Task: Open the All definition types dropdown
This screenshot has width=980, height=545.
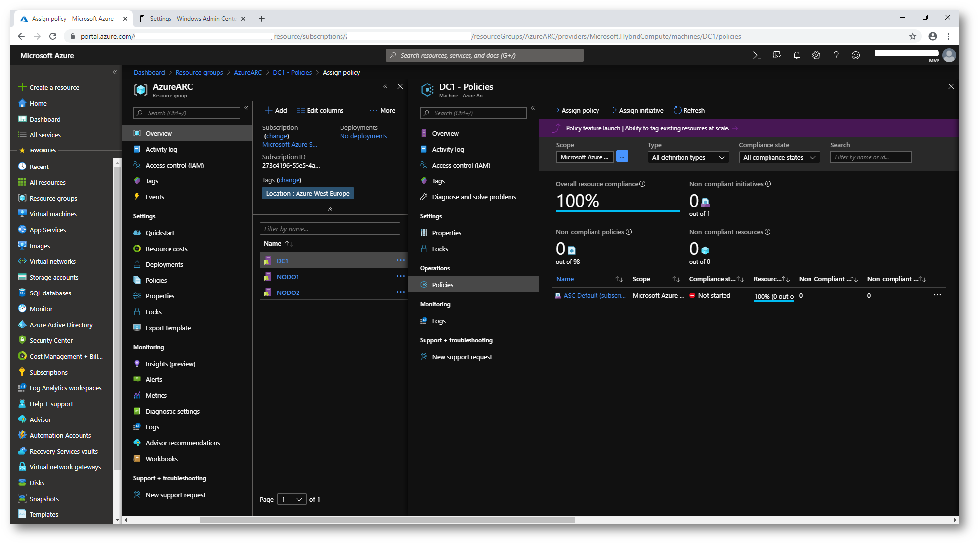Action: (687, 157)
